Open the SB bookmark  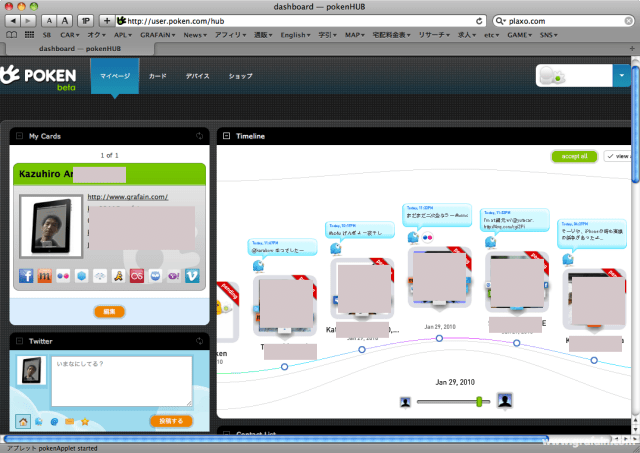click(47, 35)
